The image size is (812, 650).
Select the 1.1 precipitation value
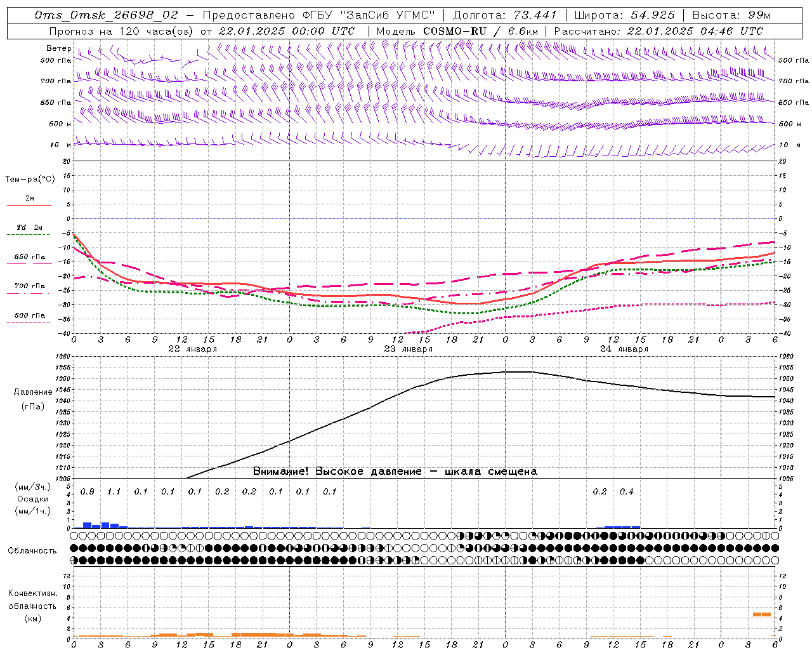tap(114, 492)
